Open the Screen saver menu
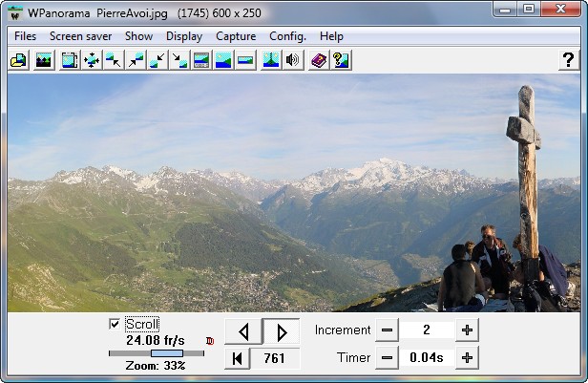The image size is (588, 383). (80, 36)
